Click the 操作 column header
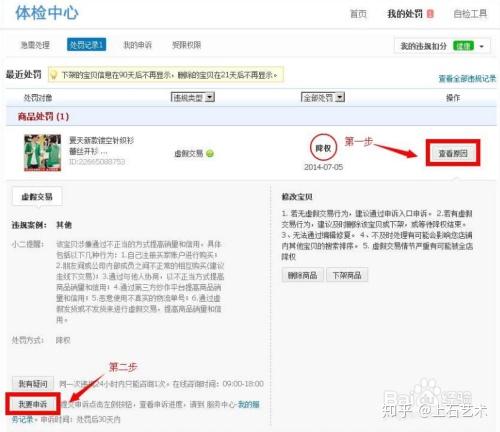The width and height of the screenshot is (500, 432). (x=453, y=98)
